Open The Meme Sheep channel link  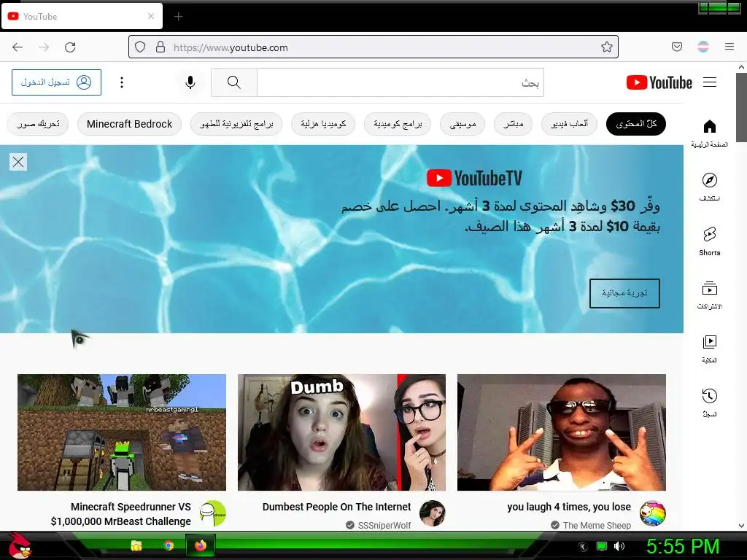597,525
